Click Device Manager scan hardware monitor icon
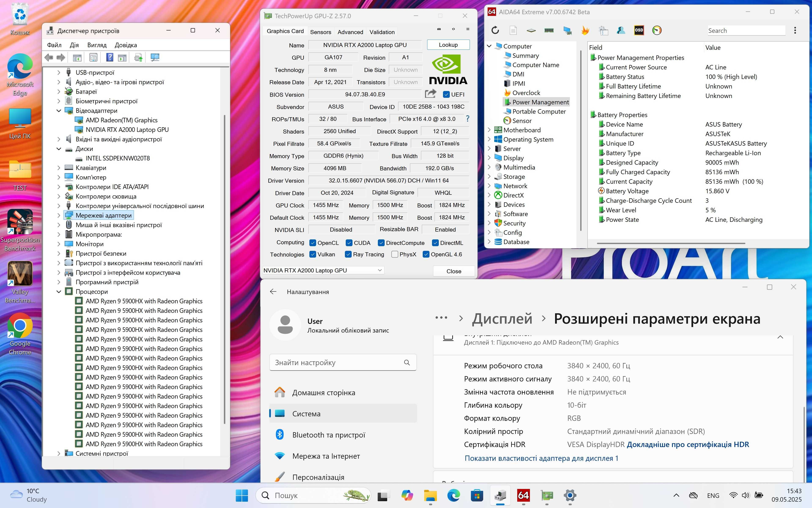Screen dimensions: 812x508 click(x=155, y=57)
